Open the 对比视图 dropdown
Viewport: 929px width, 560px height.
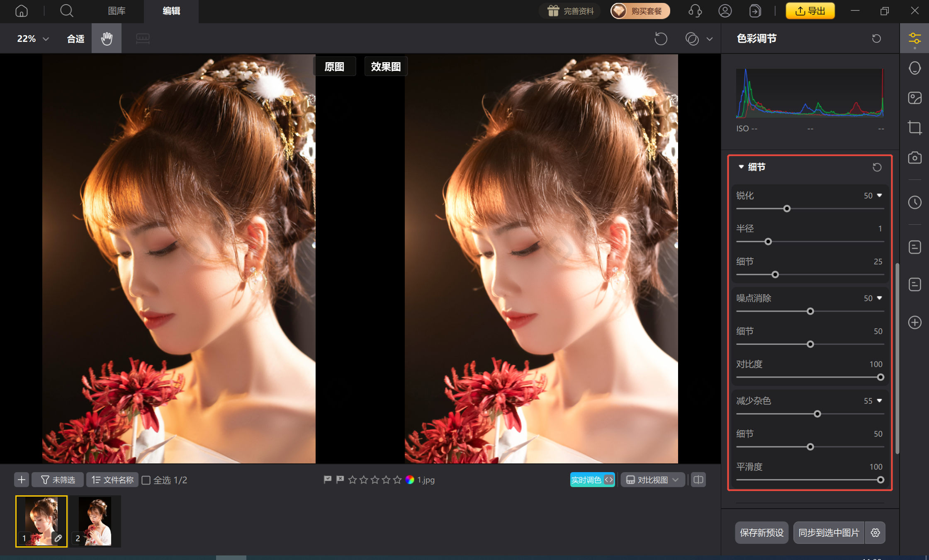tap(652, 480)
